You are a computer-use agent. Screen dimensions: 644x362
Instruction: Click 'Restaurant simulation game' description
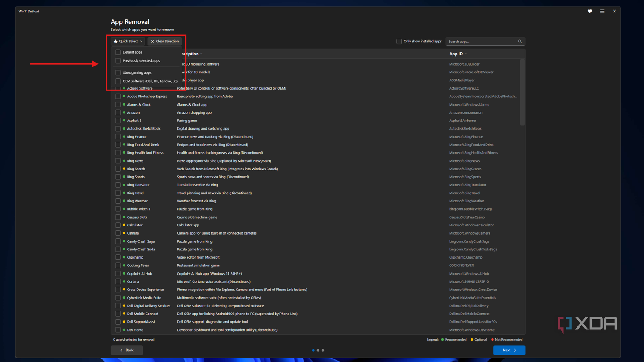(x=198, y=265)
